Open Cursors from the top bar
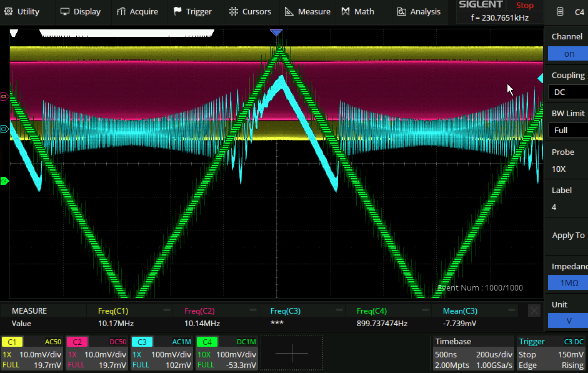588x373 pixels. click(250, 11)
